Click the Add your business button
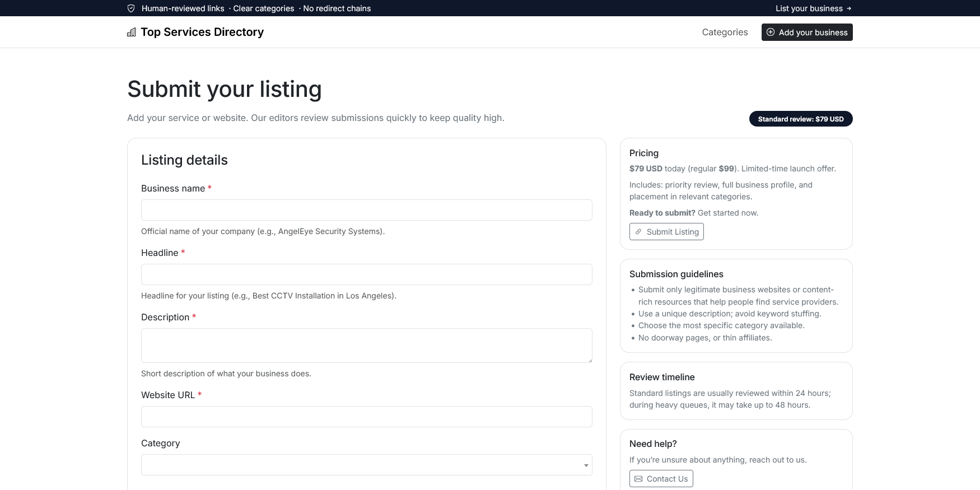Screen dimensions: 980x490 807,32
